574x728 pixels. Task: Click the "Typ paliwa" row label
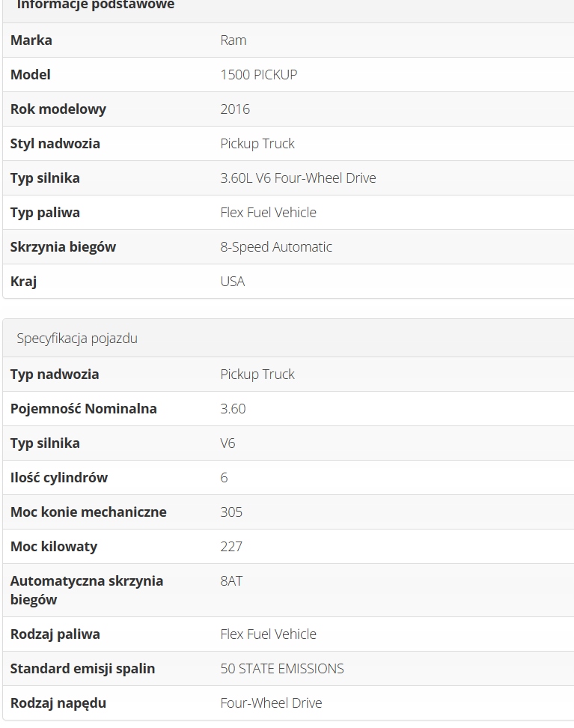(x=45, y=213)
